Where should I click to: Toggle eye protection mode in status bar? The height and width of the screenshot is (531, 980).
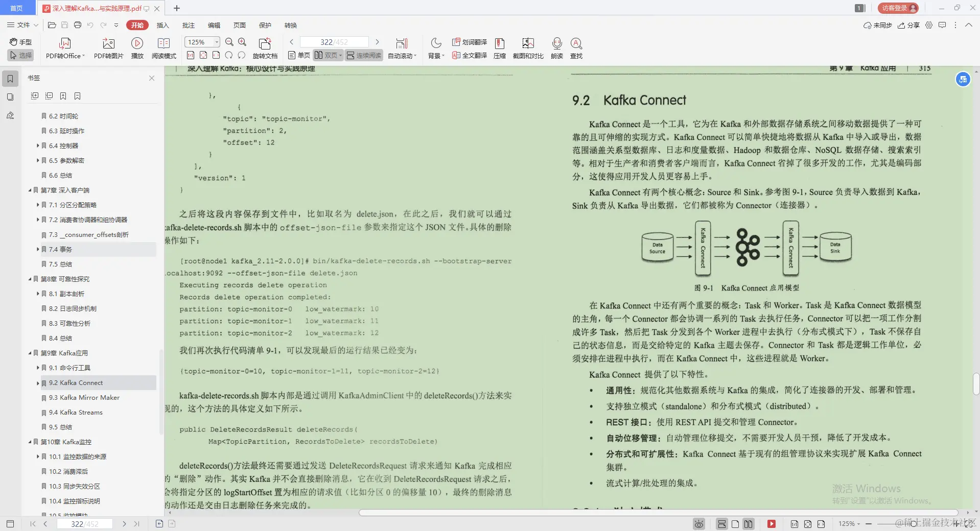698,524
